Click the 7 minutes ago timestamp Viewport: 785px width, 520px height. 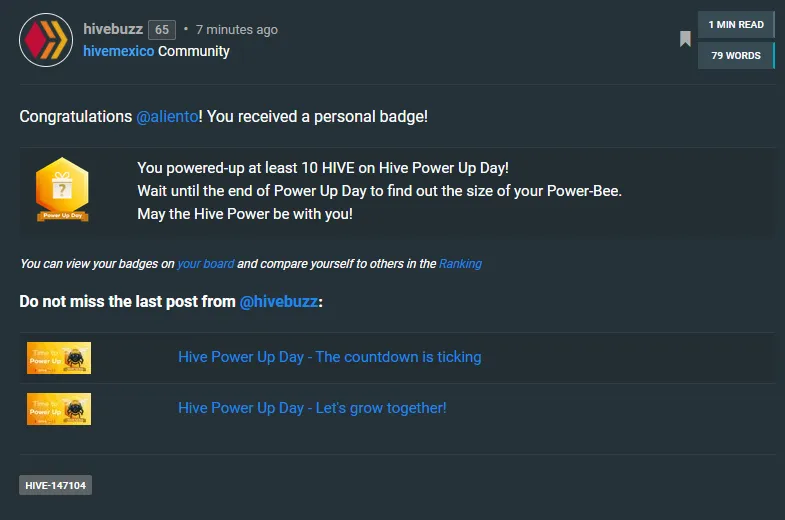coord(236,30)
